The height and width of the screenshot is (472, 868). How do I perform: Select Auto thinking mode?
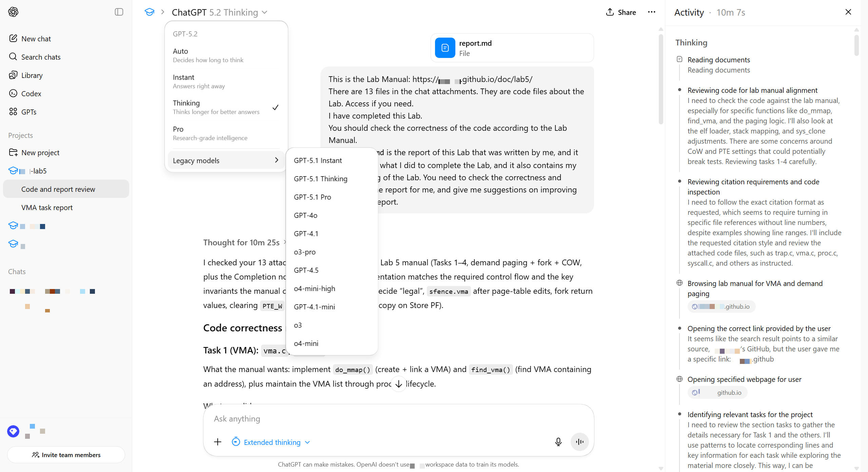[226, 55]
